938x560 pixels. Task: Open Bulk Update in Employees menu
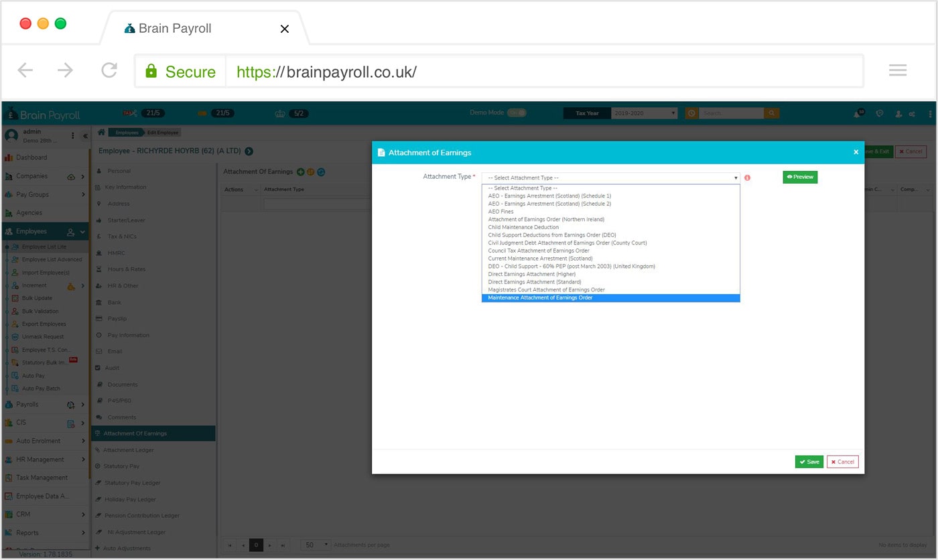pyautogui.click(x=37, y=298)
